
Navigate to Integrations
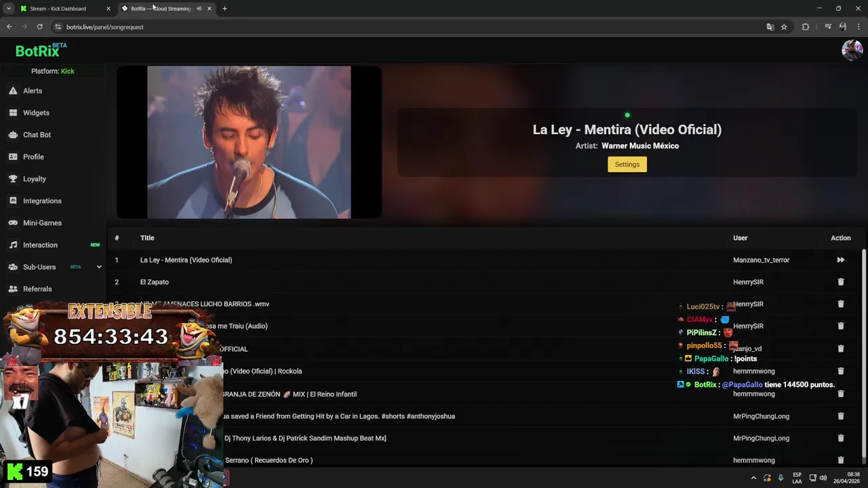[42, 201]
